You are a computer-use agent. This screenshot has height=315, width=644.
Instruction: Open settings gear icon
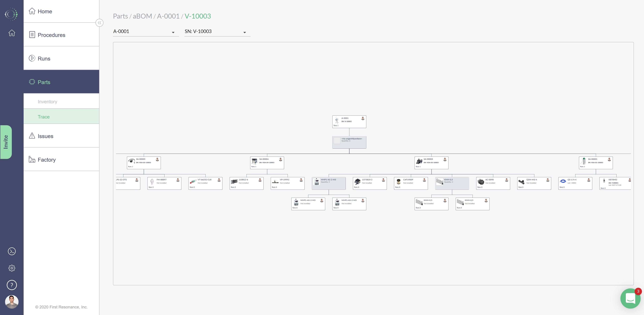(x=12, y=268)
